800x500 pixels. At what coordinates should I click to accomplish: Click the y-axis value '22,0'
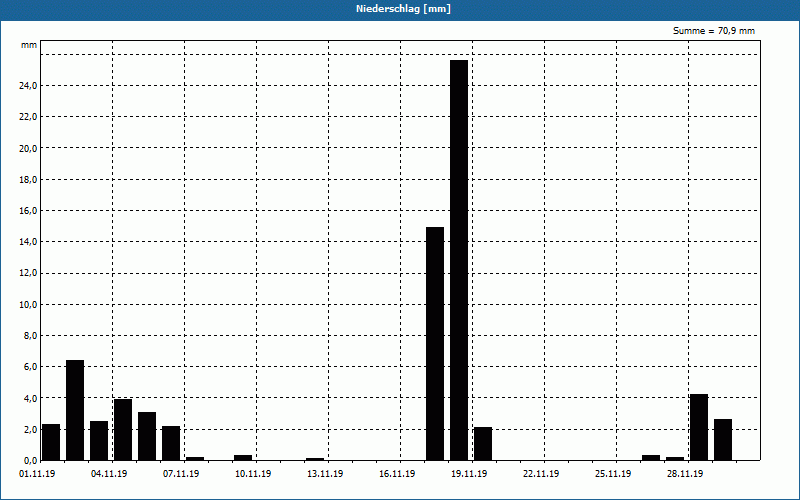28,117
